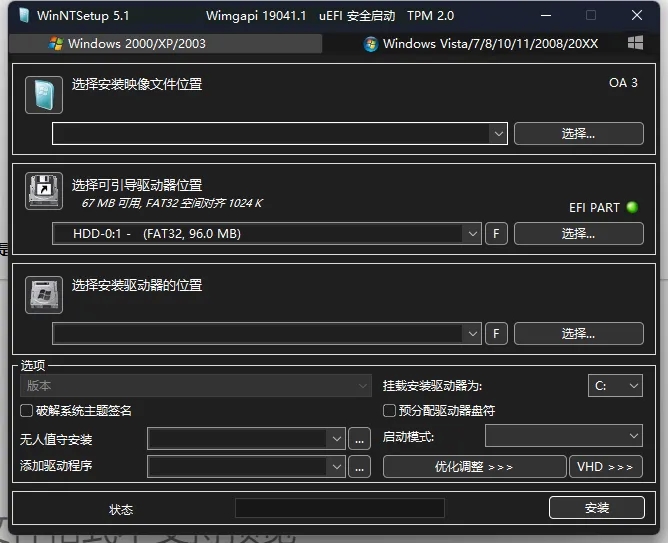Viewport: 668px width, 543px height.
Task: Browse unattended file with ... button
Action: (360, 439)
